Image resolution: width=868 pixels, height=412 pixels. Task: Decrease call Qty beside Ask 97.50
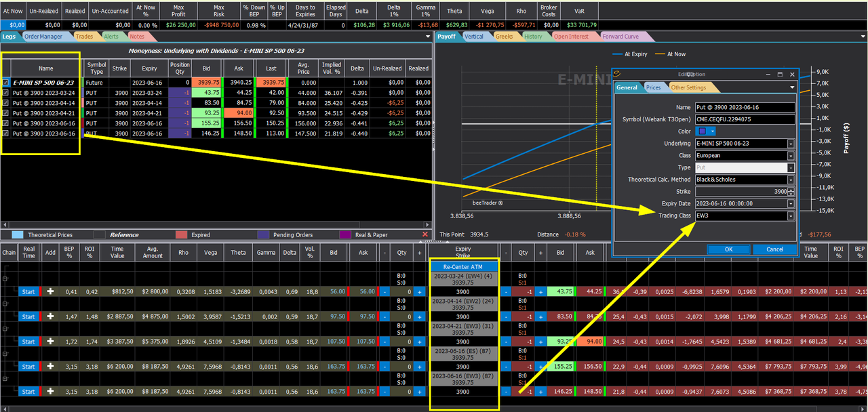[384, 316]
